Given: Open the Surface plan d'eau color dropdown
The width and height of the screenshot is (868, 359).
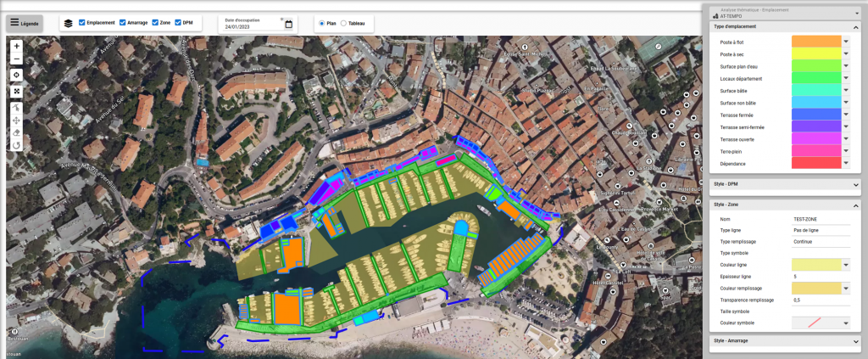Looking at the screenshot, I should pos(846,66).
